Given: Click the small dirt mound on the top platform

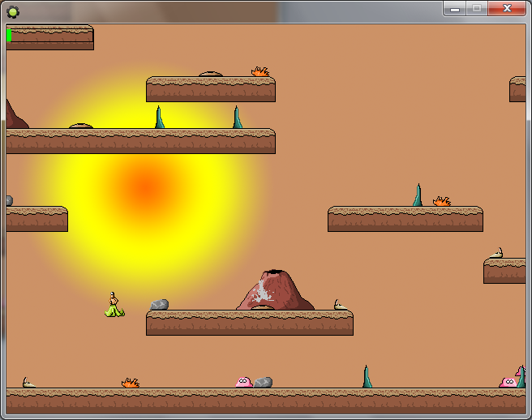Looking at the screenshot, I should coord(211,74).
